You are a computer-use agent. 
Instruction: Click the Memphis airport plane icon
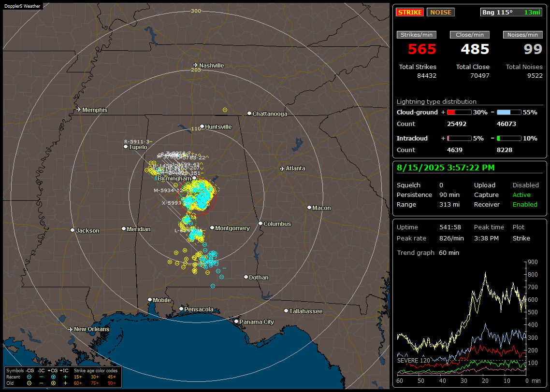(x=79, y=110)
